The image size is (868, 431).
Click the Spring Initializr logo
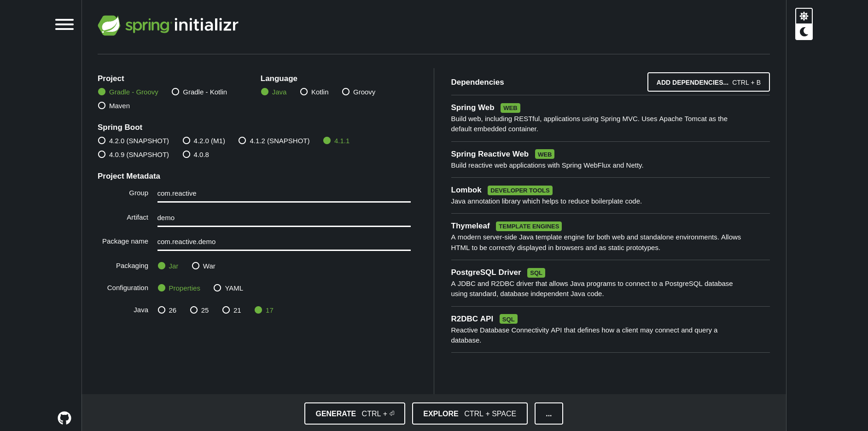[168, 25]
